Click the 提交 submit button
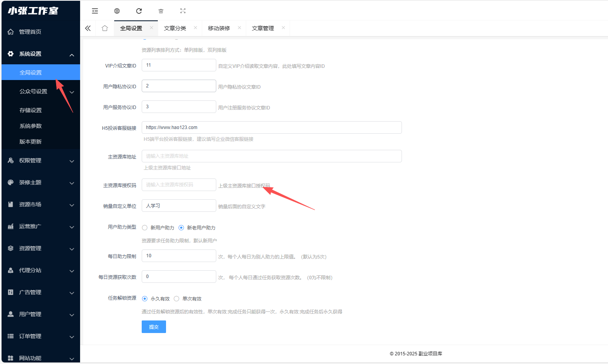The height and width of the screenshot is (364, 608). tap(153, 326)
